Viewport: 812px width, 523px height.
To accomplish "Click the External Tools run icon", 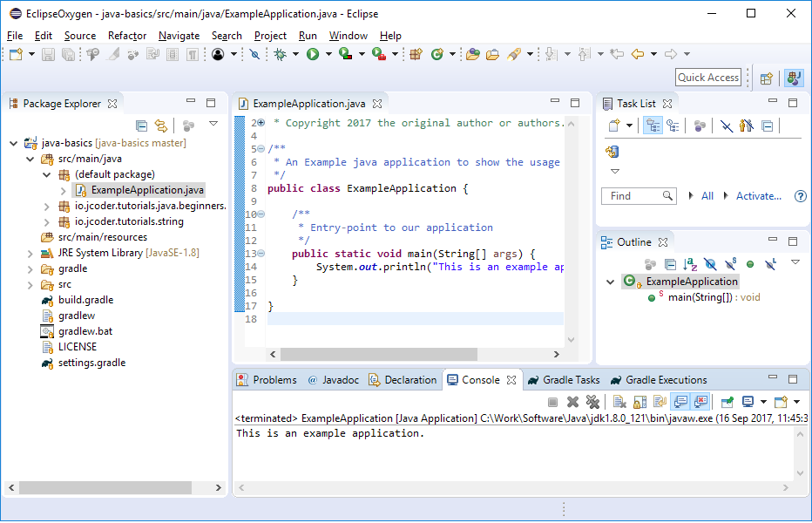I will coord(379,54).
